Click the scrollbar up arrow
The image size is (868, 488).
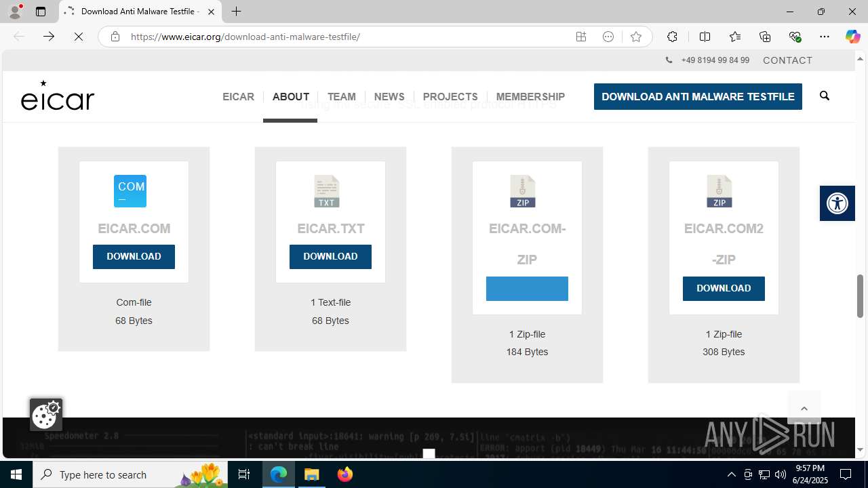pos(860,58)
